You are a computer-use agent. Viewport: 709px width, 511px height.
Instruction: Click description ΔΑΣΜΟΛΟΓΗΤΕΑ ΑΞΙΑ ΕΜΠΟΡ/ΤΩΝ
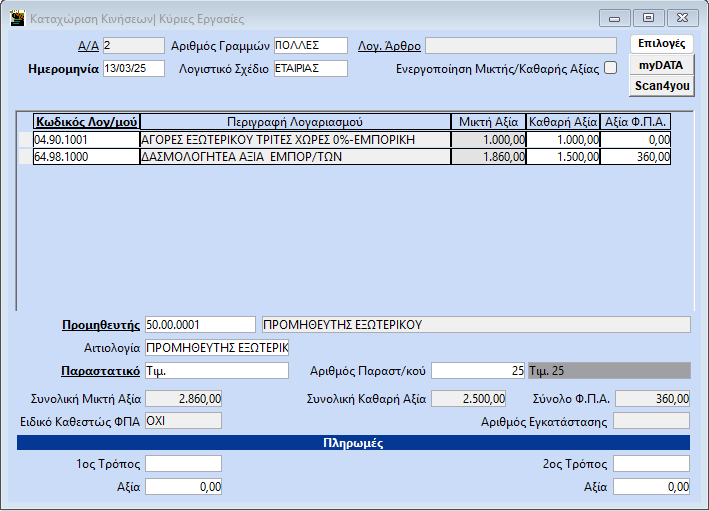pos(295,157)
